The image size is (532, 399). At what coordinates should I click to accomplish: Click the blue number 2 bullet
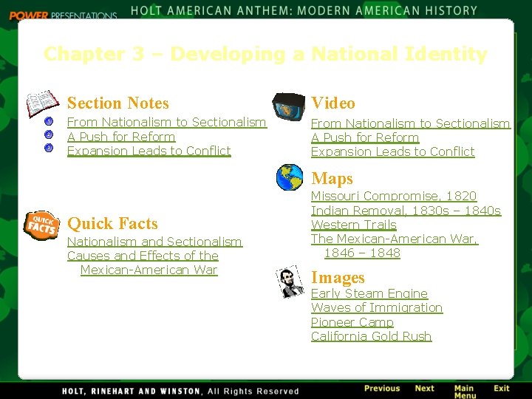[49, 134]
